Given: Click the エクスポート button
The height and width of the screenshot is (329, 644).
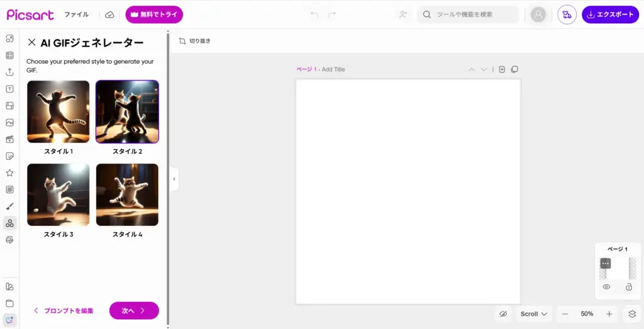Looking at the screenshot, I should click(x=610, y=14).
